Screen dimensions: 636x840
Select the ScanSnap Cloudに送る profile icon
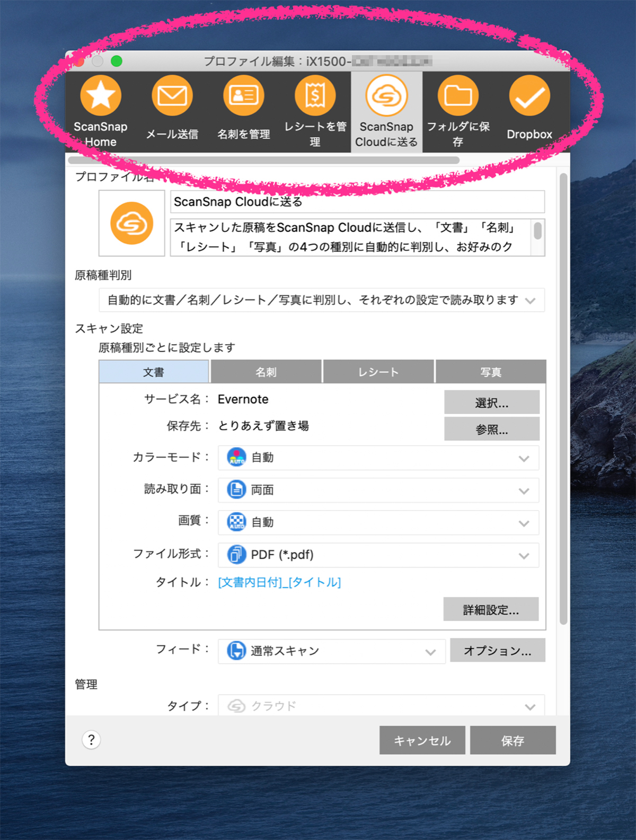click(x=386, y=96)
